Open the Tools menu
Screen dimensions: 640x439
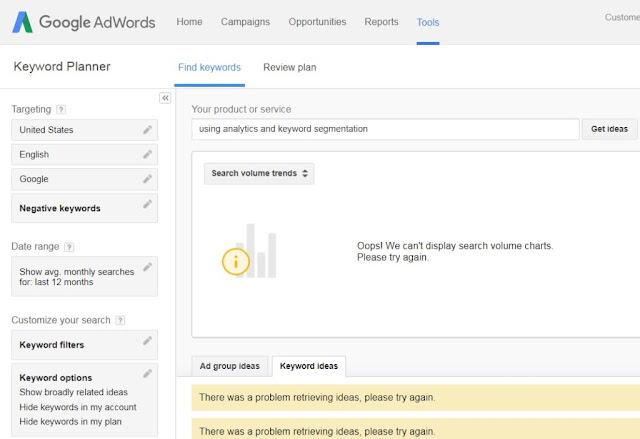[x=428, y=22]
